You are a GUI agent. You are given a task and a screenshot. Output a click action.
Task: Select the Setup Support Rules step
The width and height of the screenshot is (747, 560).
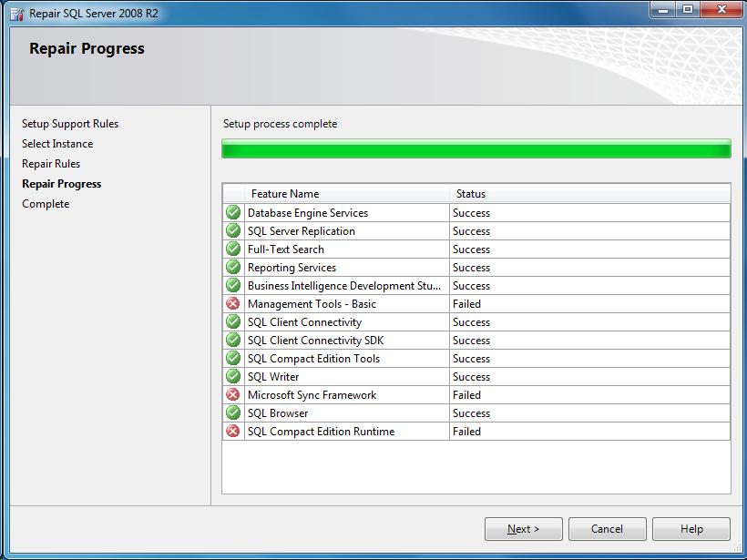(x=70, y=124)
